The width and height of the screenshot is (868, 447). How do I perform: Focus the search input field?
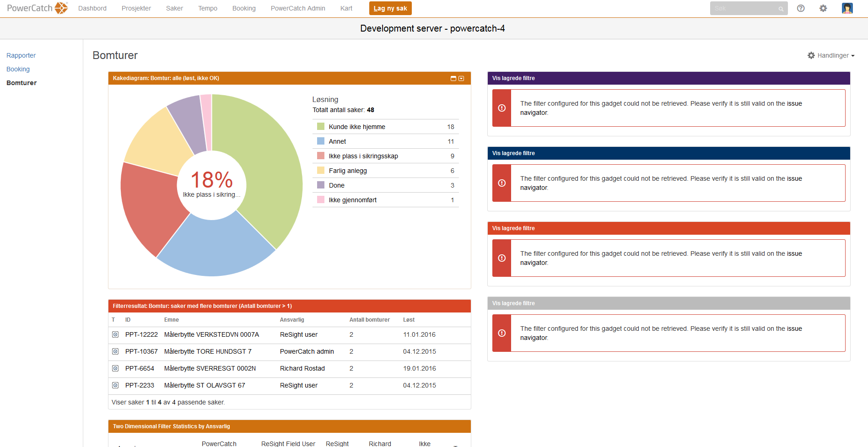click(x=744, y=8)
